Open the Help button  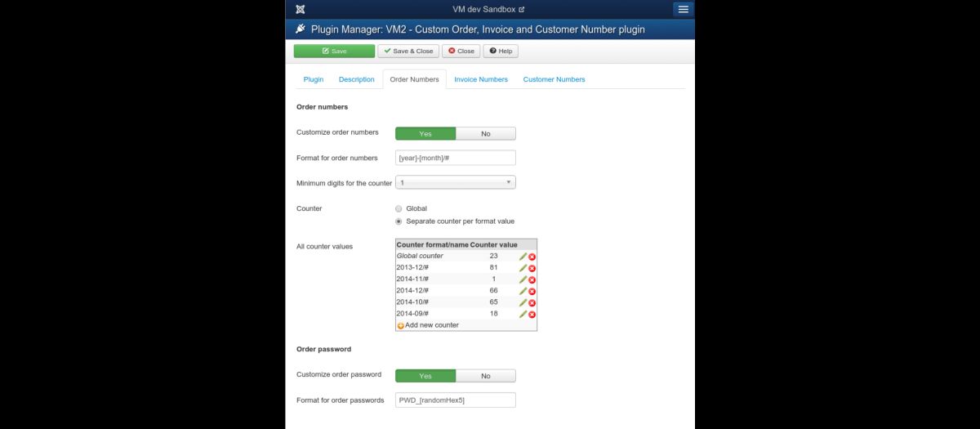pos(501,51)
